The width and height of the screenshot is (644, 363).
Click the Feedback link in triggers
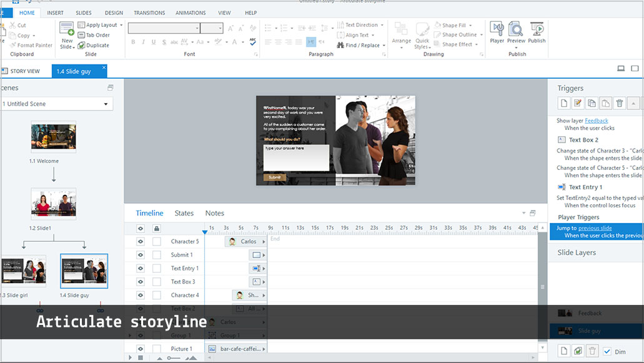[x=597, y=121]
